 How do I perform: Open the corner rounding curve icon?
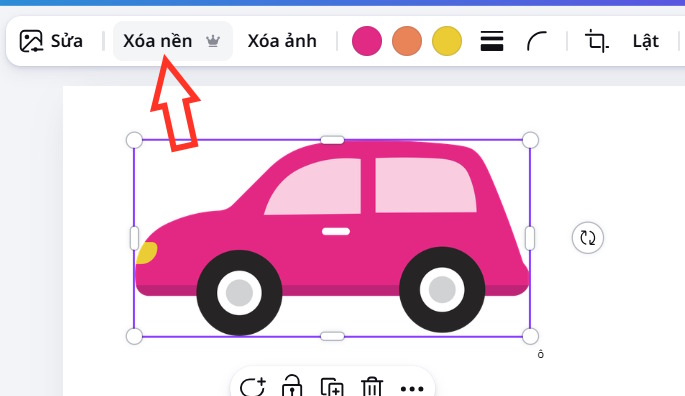pos(536,41)
